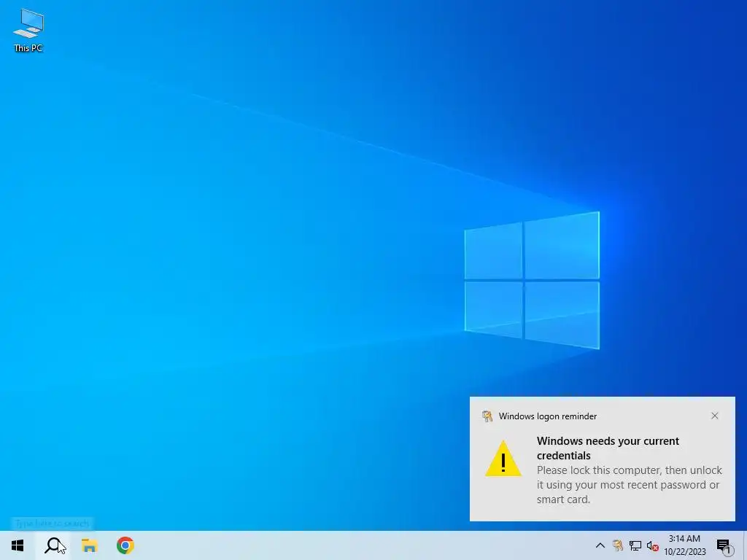Open the Windows Start menu

(x=18, y=545)
